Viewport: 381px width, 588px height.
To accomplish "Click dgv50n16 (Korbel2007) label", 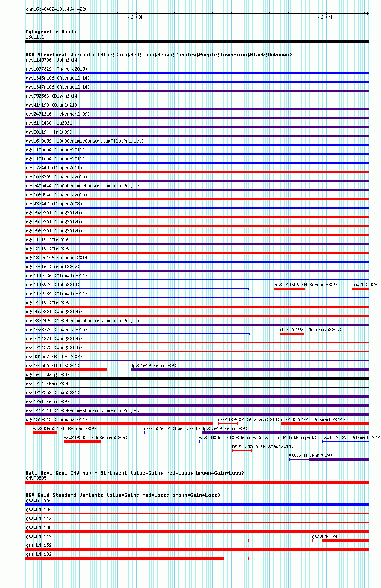I will click(53, 267).
